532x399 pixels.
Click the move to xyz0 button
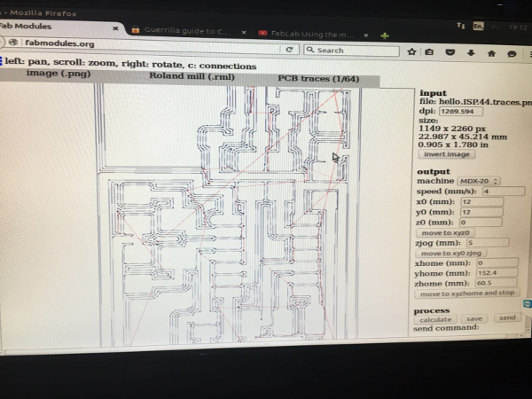coord(445,232)
